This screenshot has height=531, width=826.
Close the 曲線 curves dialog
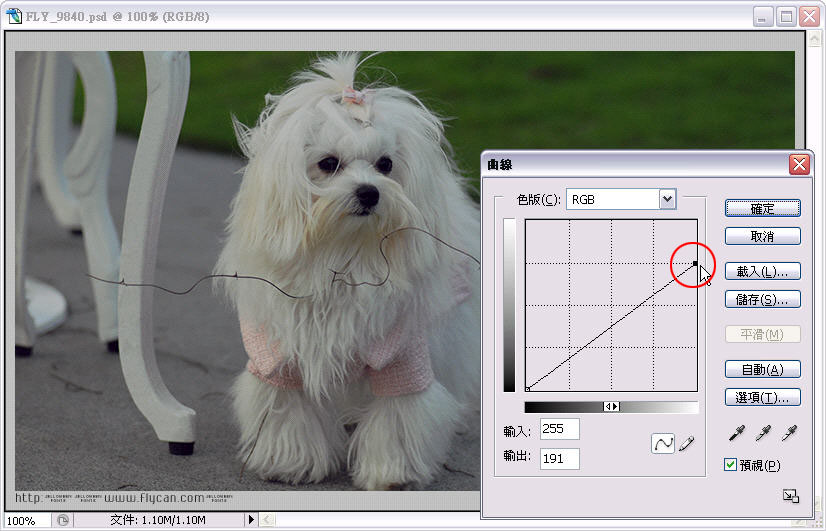[x=799, y=165]
